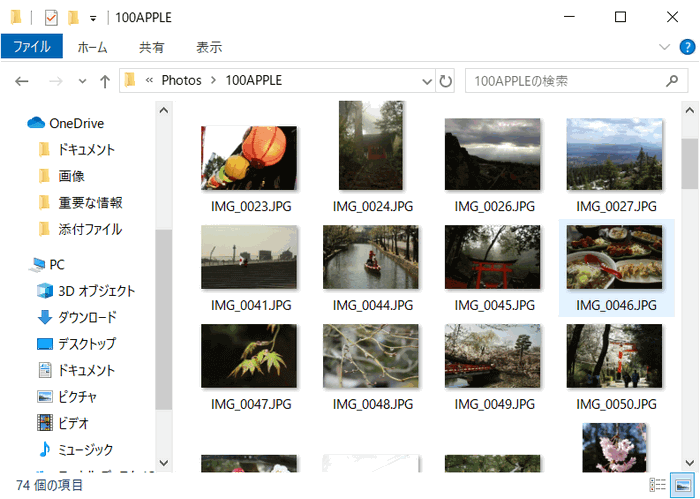
Task: Select the IMG_0047.JPG maple leaf thumbnail
Action: pos(249,356)
